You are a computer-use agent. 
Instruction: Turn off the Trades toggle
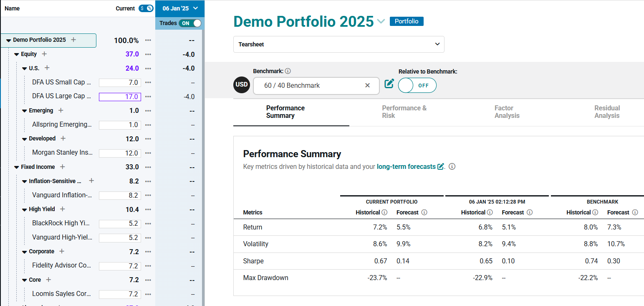pyautogui.click(x=190, y=23)
